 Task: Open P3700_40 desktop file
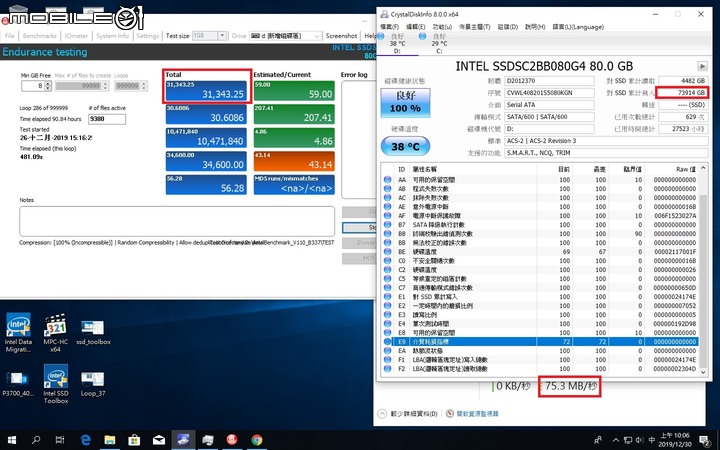(18, 383)
